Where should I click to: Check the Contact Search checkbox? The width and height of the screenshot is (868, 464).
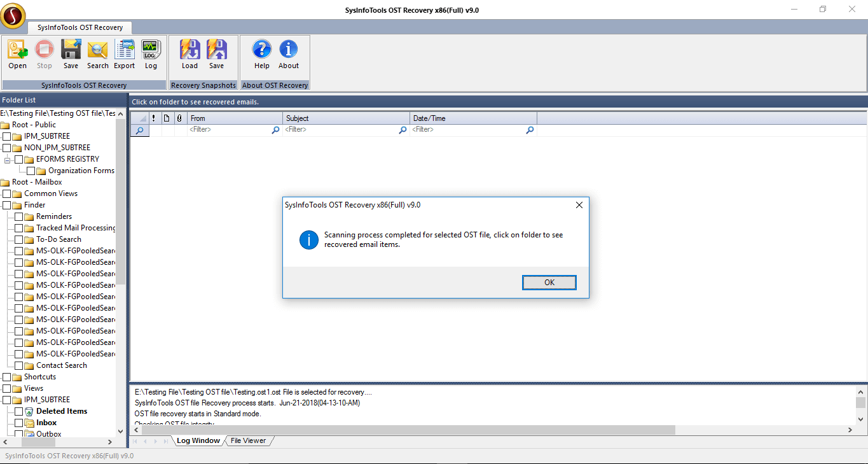(x=18, y=365)
